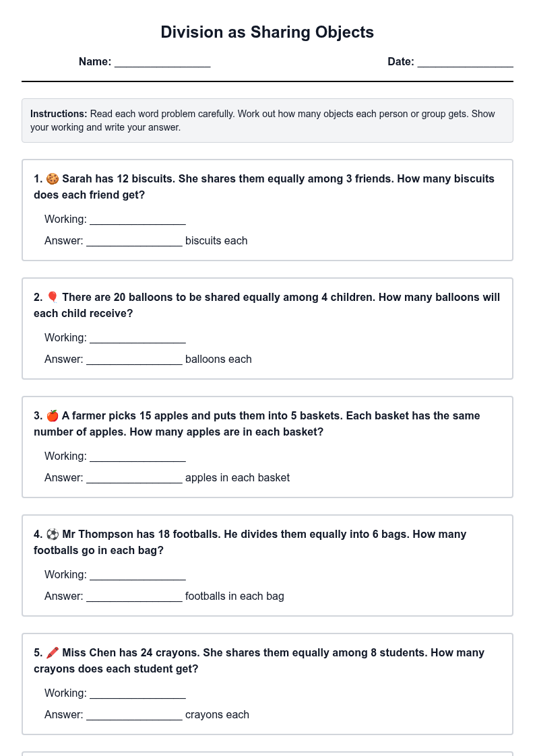
Task: Click the Name blank line
Action: [x=162, y=62]
